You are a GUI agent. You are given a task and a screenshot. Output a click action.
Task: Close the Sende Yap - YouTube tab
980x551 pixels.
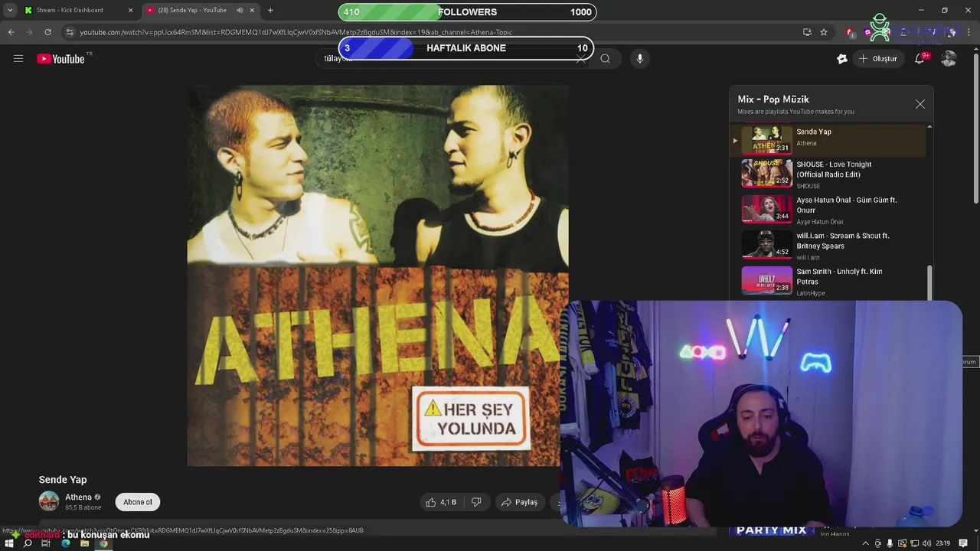252,10
